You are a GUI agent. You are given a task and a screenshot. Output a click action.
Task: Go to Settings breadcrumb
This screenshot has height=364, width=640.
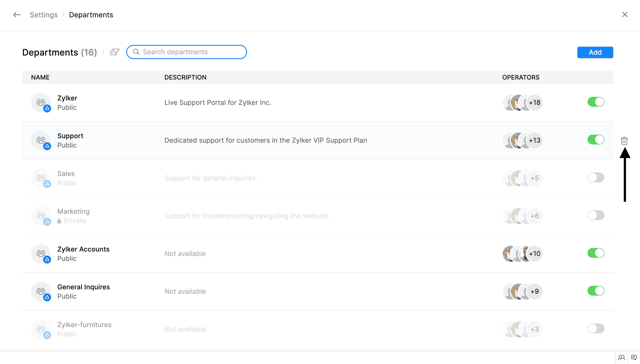click(44, 15)
